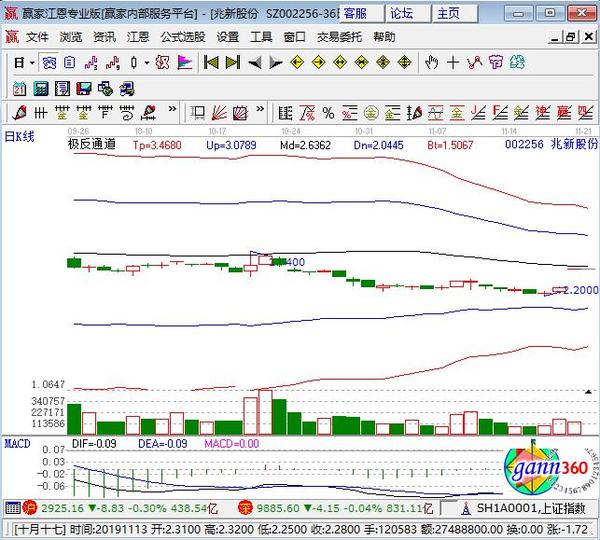
Task: Open the 设置 menu
Action: (x=228, y=37)
